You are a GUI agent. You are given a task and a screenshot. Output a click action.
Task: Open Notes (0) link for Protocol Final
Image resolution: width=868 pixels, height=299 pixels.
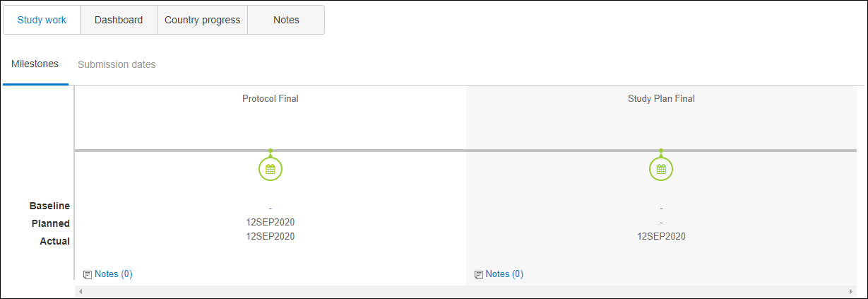[x=114, y=274]
